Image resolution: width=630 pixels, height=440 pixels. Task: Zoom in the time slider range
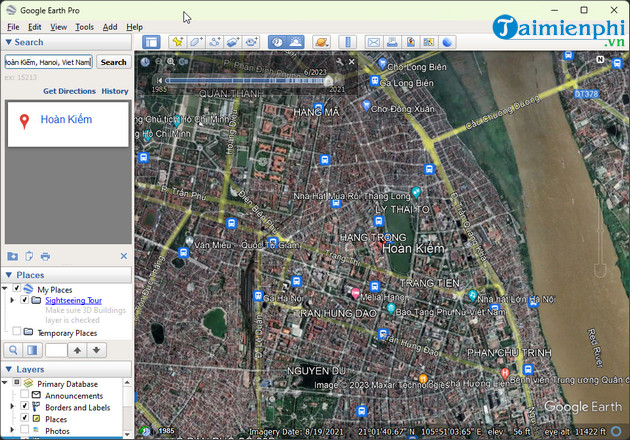[x=171, y=61]
